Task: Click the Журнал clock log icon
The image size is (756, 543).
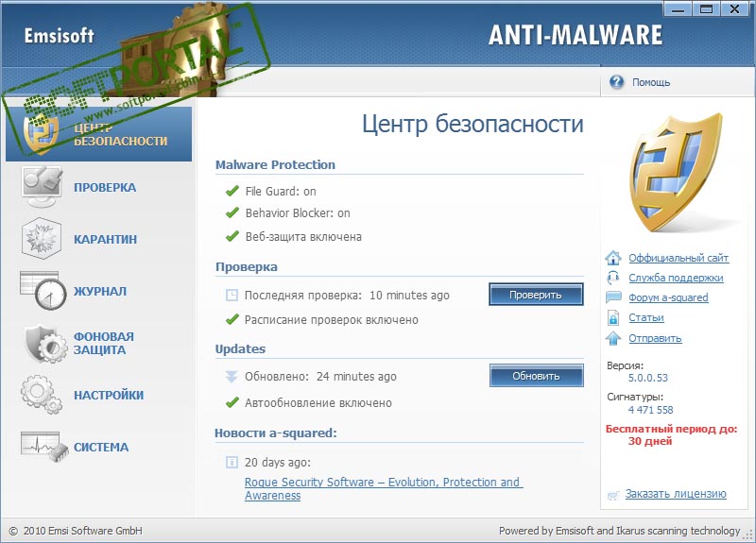Action: point(43,291)
